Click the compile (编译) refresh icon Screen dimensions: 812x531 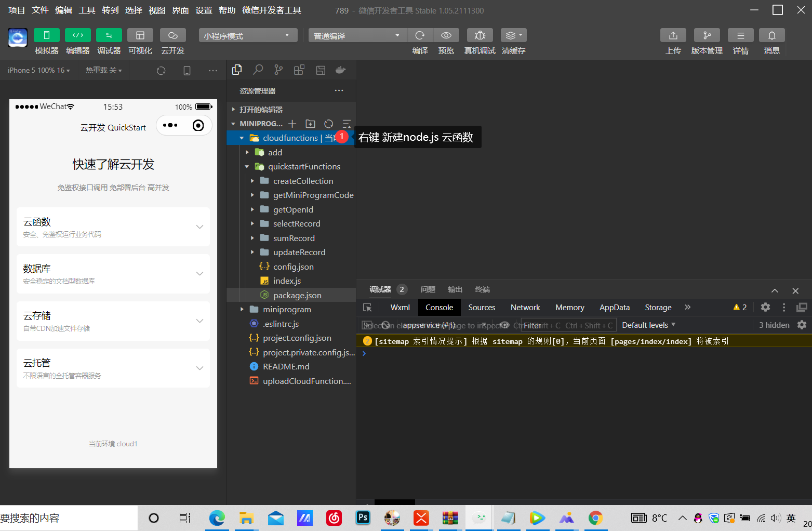point(420,35)
